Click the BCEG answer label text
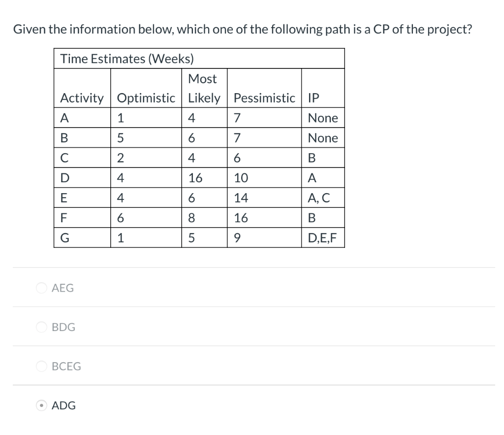The width and height of the screenshot is (504, 435). (x=66, y=366)
